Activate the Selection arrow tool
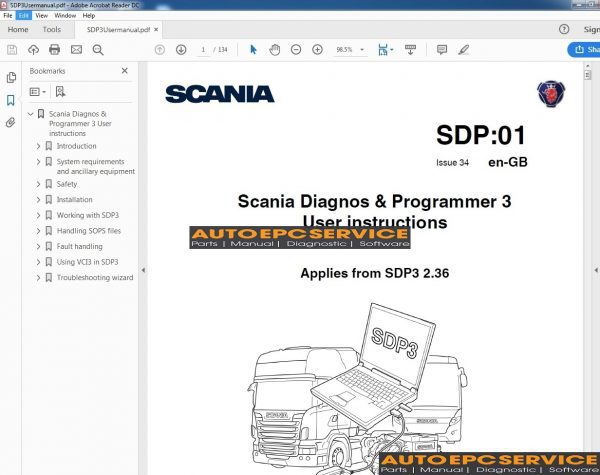600x475 pixels. pos(253,50)
